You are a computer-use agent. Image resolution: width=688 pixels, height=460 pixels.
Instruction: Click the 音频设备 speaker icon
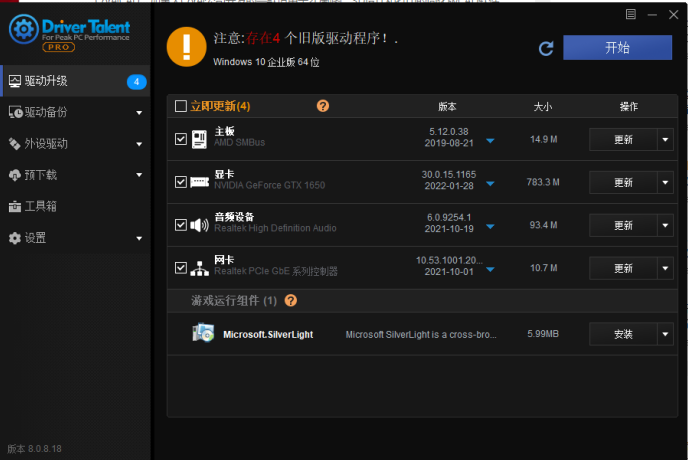click(x=200, y=225)
